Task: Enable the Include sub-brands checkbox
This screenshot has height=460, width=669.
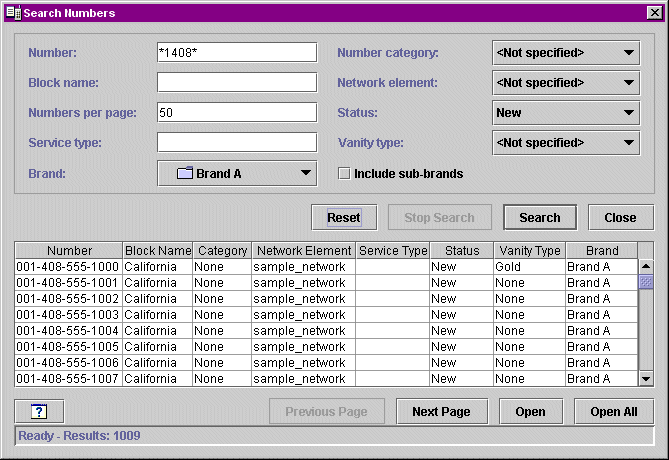Action: [x=344, y=174]
